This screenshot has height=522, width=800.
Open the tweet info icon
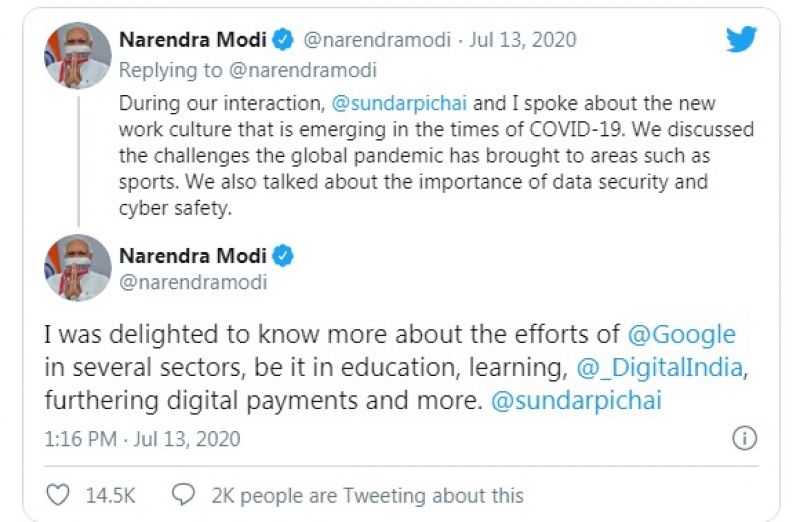pos(744,438)
